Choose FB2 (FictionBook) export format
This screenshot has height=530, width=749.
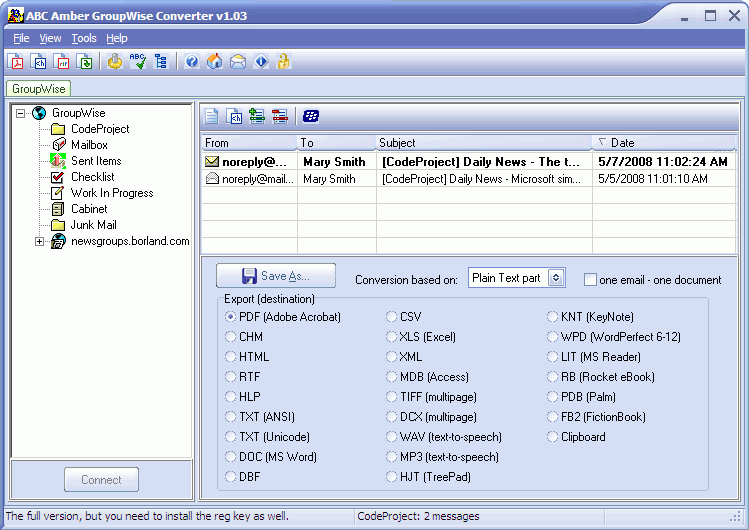[x=553, y=417]
